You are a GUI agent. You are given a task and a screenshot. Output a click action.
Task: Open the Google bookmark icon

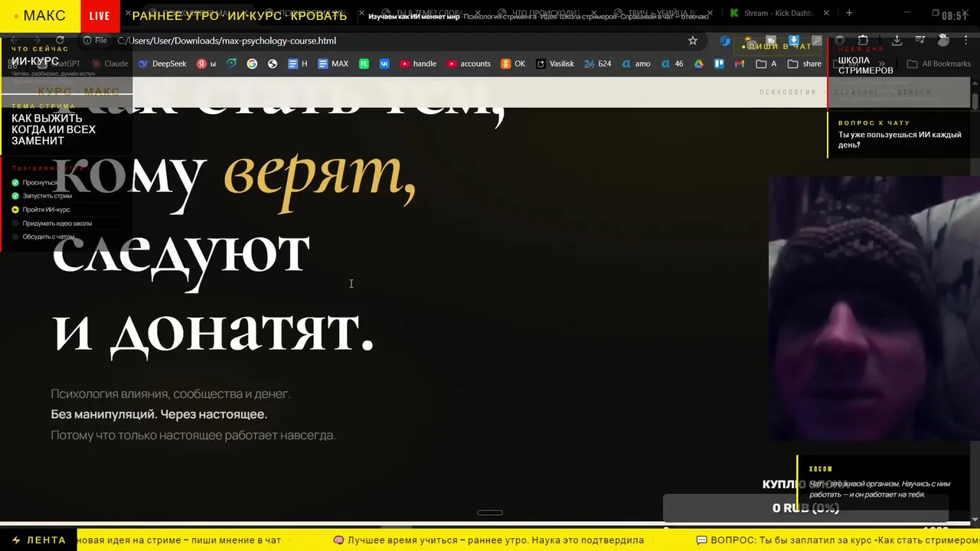coord(252,64)
